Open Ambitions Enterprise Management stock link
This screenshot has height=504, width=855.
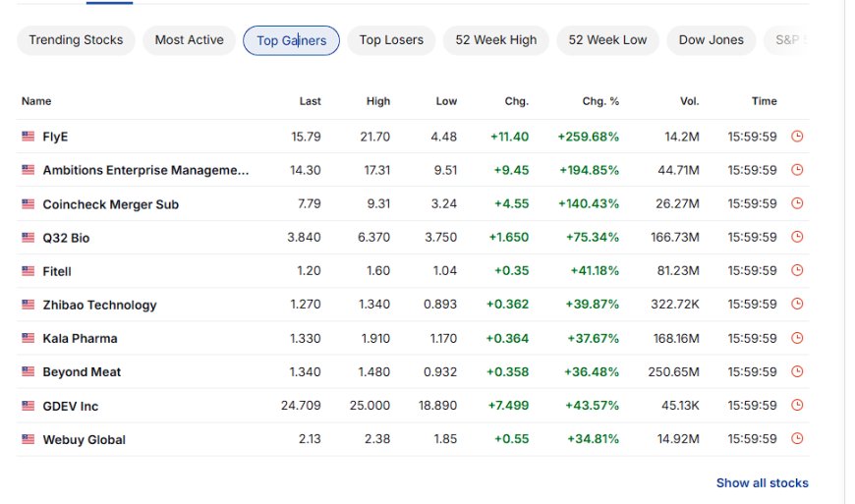click(145, 171)
